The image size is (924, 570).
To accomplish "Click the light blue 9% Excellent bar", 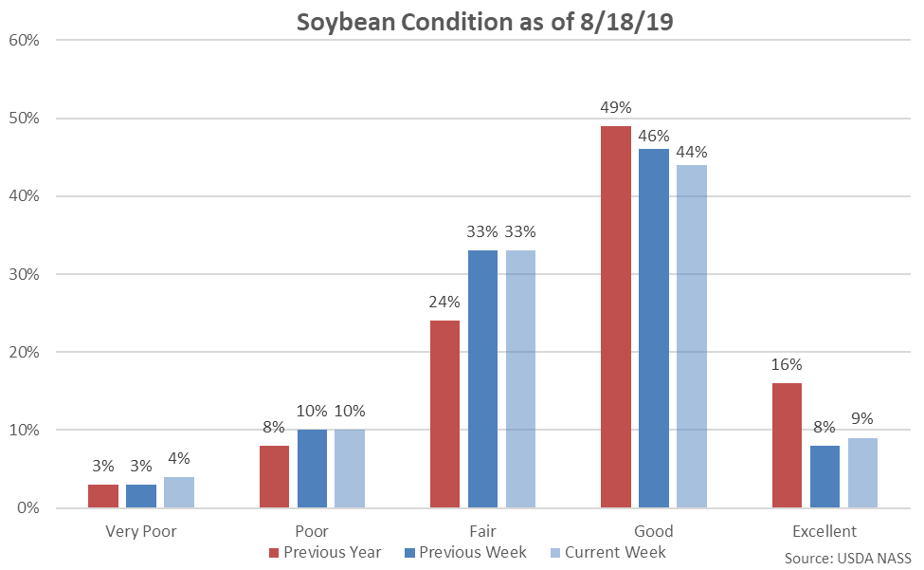I will point(862,472).
